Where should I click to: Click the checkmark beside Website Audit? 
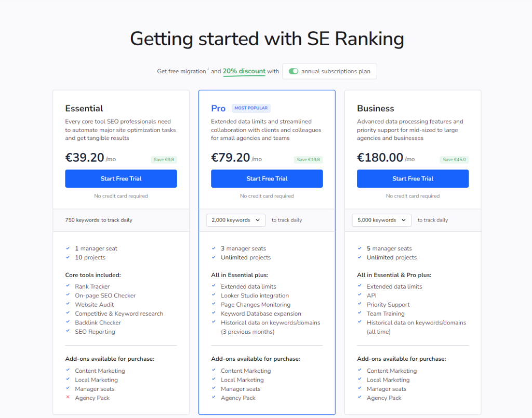(x=68, y=305)
